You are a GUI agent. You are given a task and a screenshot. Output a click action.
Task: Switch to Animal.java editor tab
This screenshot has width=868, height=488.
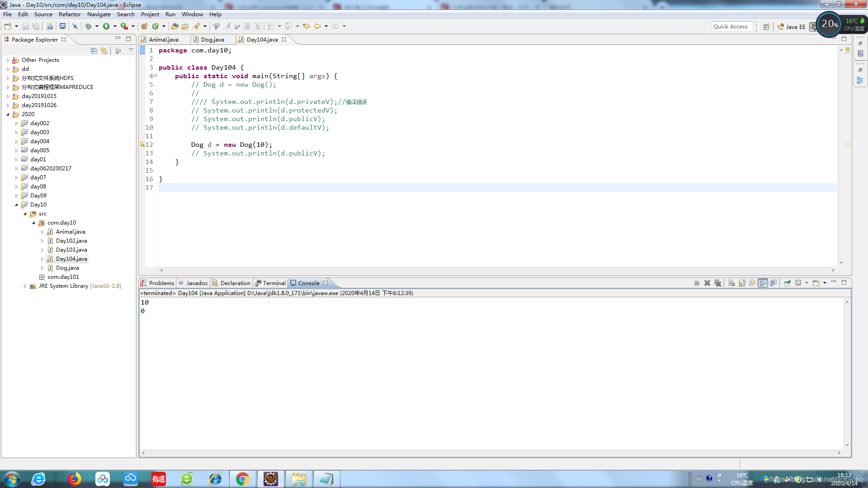[x=164, y=39]
